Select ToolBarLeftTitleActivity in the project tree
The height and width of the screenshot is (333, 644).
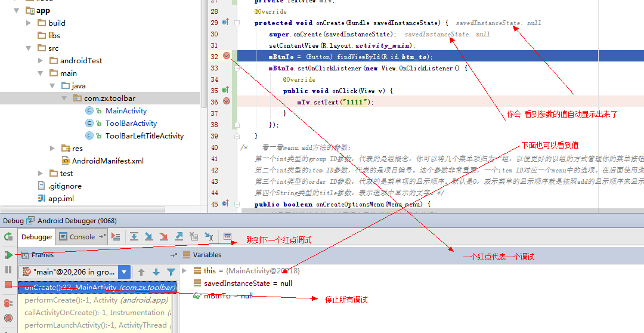pos(144,135)
